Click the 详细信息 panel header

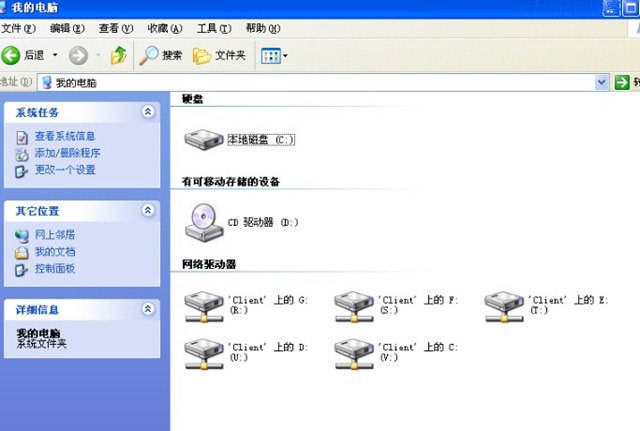(82, 310)
